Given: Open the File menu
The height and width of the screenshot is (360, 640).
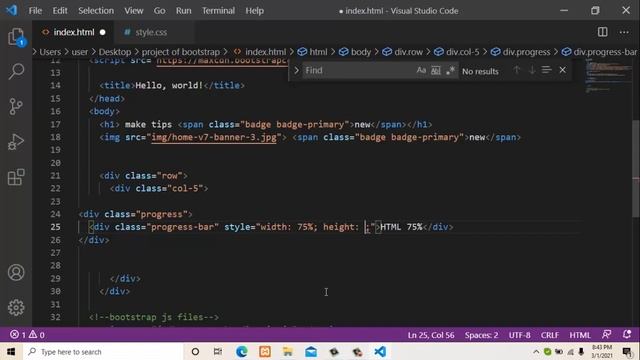Looking at the screenshot, I should pos(35,11).
